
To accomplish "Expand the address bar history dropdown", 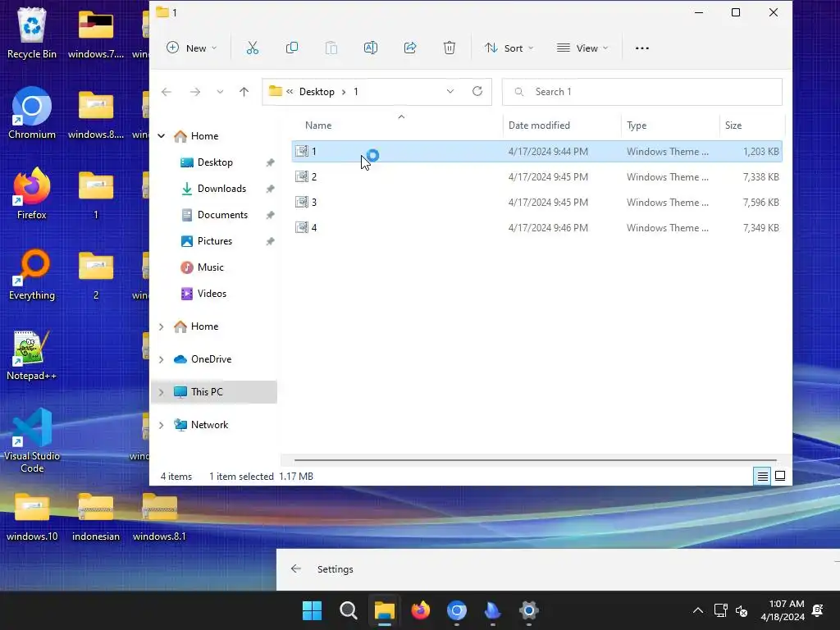I will (450, 92).
